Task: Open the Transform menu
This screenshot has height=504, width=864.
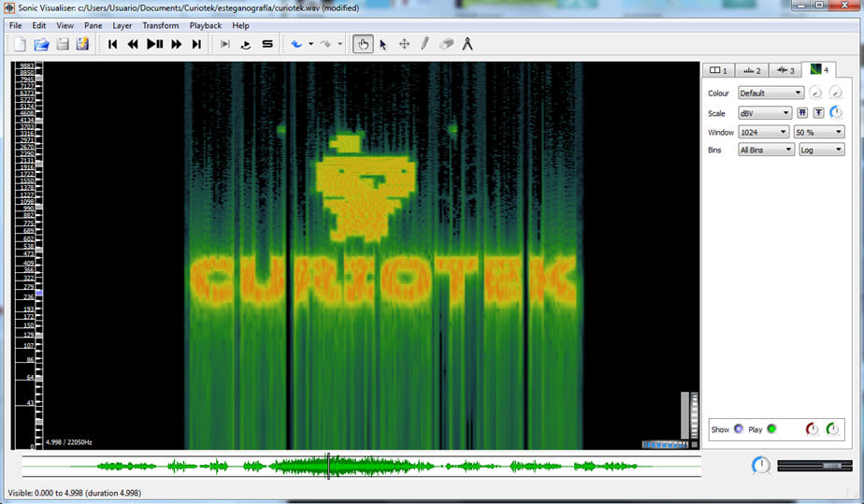Action: [160, 25]
